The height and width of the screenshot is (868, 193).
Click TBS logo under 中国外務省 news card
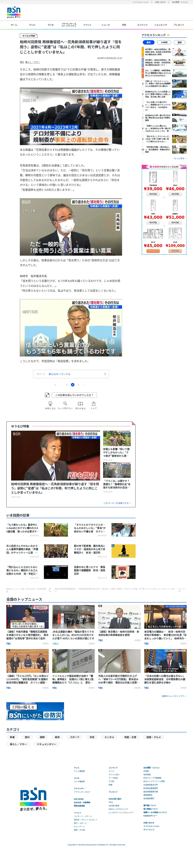pyautogui.click(x=8, y=644)
